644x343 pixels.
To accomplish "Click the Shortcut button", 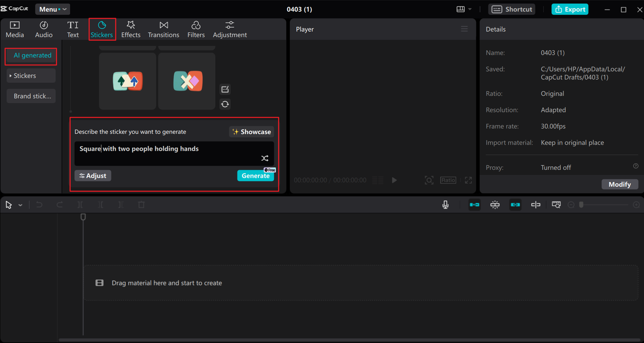I will click(x=512, y=9).
